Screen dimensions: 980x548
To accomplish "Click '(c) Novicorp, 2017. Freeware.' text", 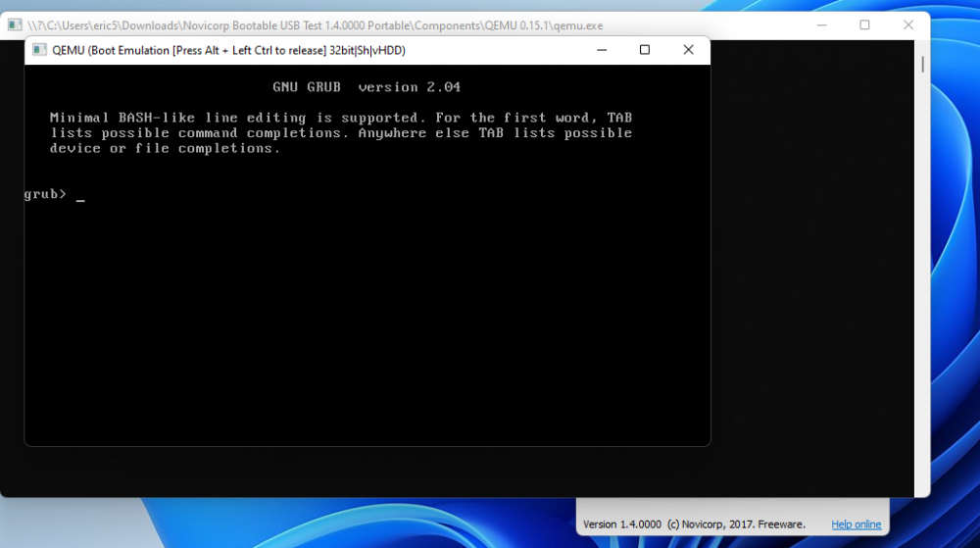I will (x=736, y=524).
